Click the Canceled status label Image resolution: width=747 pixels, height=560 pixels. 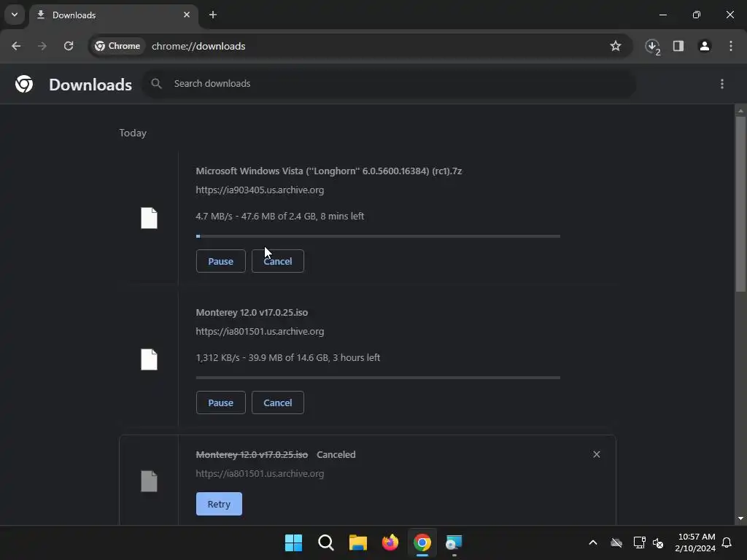pos(336,455)
